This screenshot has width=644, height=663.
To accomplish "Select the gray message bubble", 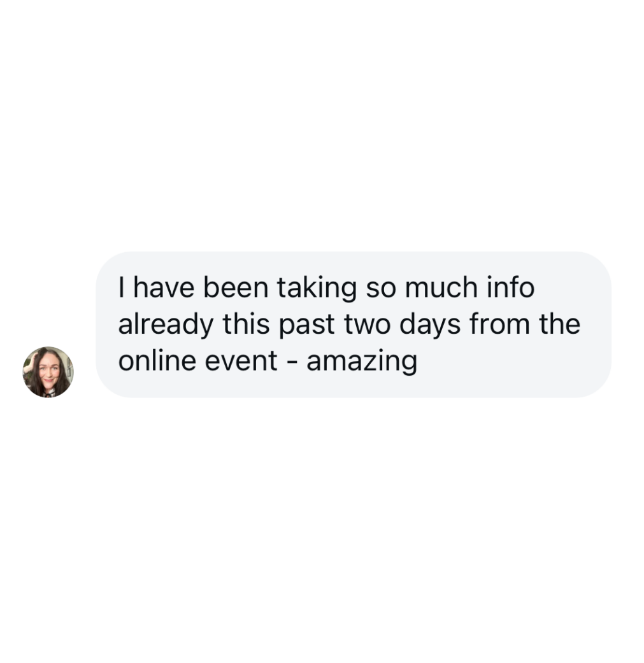I will 354,324.
